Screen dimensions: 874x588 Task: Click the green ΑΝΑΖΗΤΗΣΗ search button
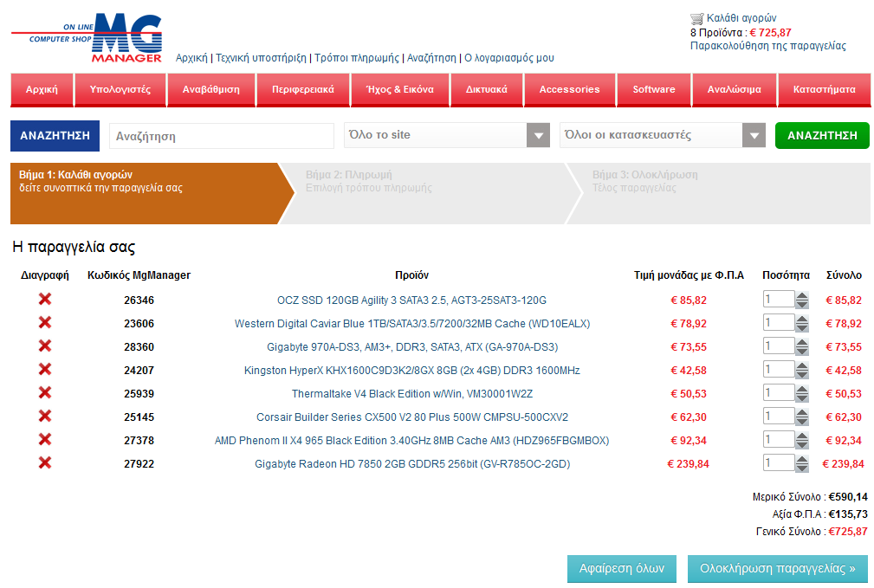[822, 135]
